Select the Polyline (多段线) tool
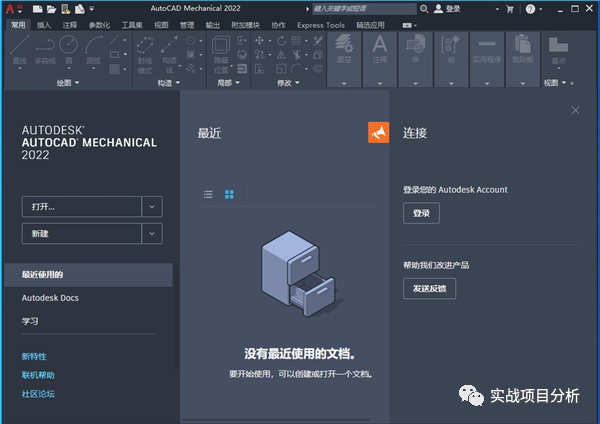The image size is (600, 424). click(45, 50)
